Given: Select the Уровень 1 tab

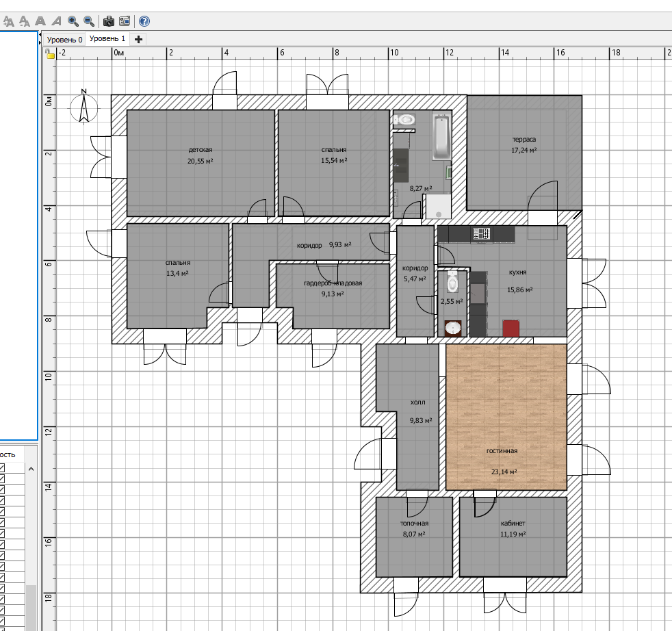Looking at the screenshot, I should tap(107, 38).
